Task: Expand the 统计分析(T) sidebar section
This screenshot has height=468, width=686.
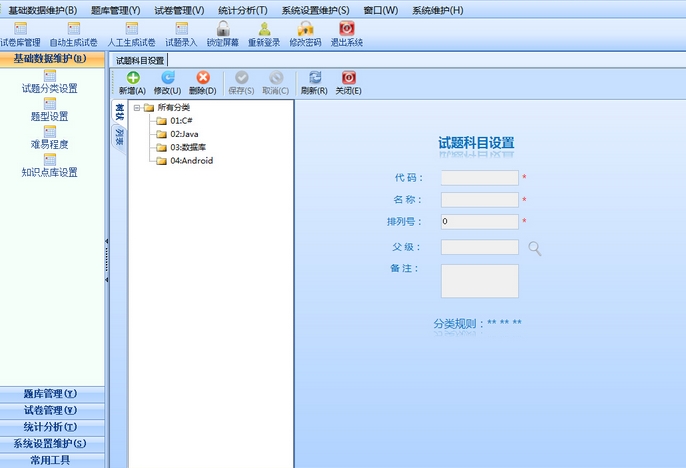Action: pyautogui.click(x=50, y=427)
